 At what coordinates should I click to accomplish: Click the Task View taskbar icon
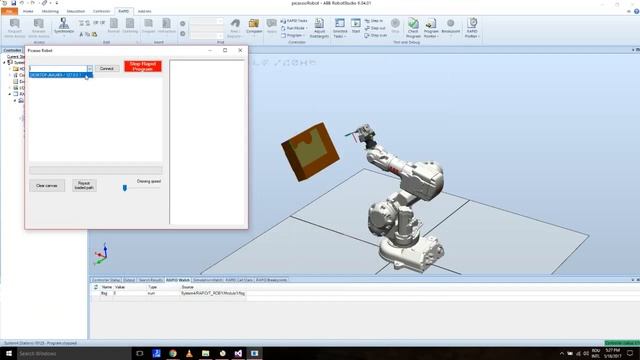pyautogui.click(x=140, y=353)
